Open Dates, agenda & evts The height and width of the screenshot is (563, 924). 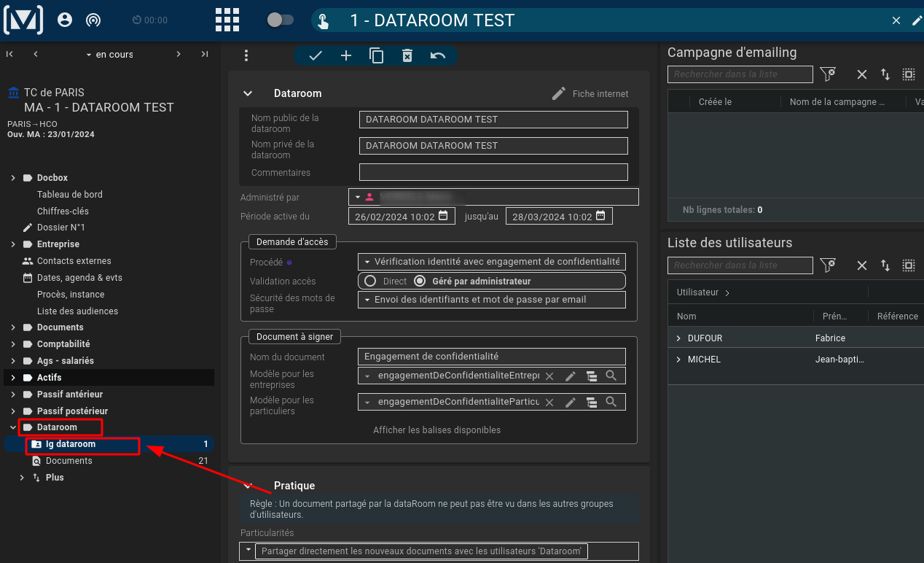(79, 278)
